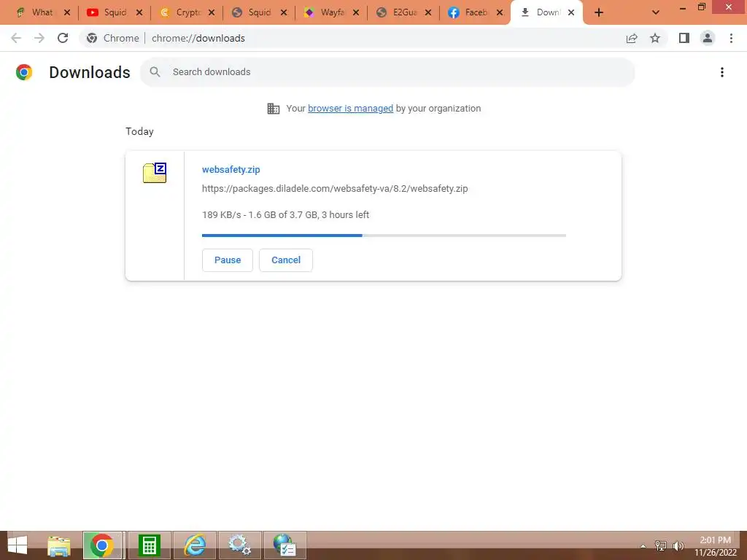Open File Explorer from the taskbar

tap(59, 545)
